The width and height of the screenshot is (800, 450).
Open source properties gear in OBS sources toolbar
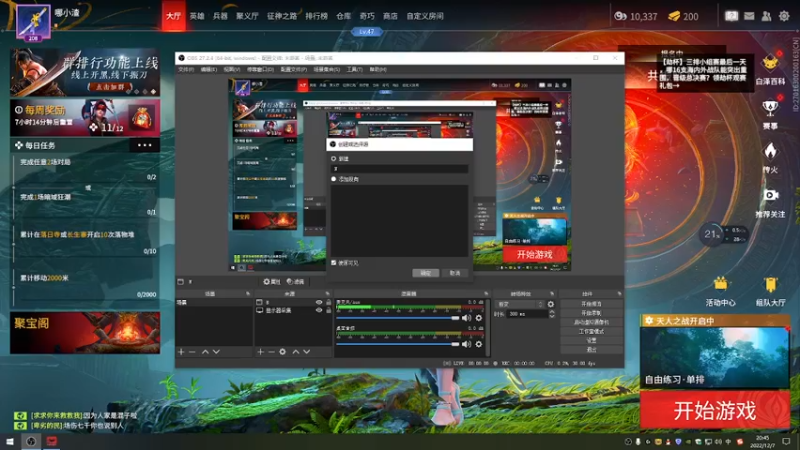pyautogui.click(x=283, y=352)
